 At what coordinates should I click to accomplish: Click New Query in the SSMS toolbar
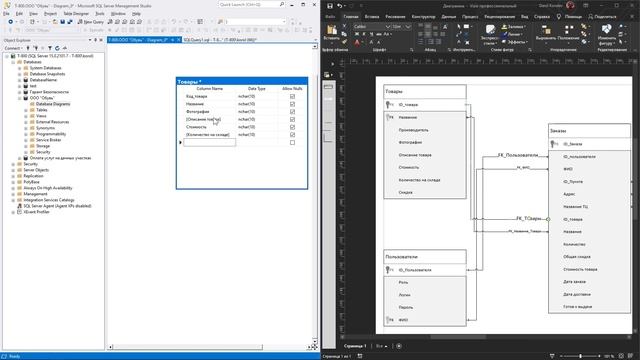[x=91, y=22]
